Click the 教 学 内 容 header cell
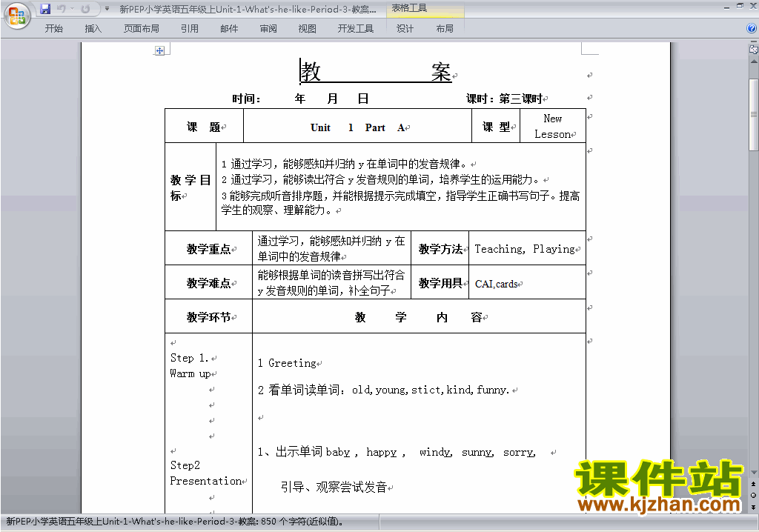This screenshot has height=532, width=759. pos(420,316)
